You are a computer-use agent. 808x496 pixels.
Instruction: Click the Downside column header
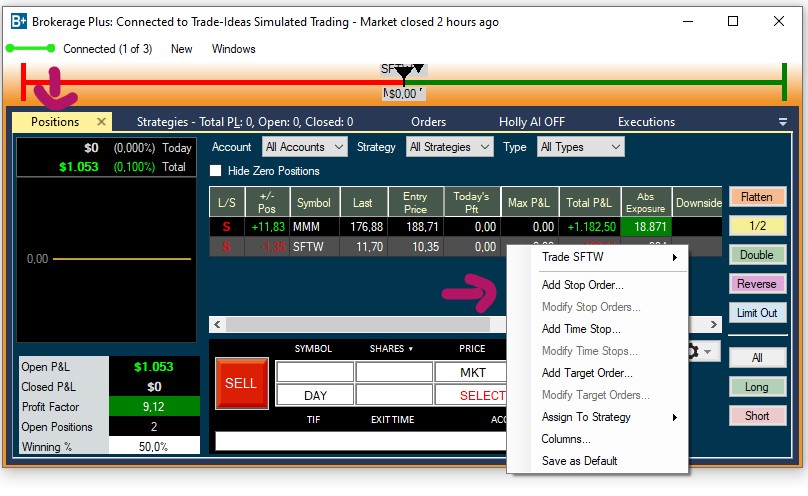pyautogui.click(x=698, y=202)
